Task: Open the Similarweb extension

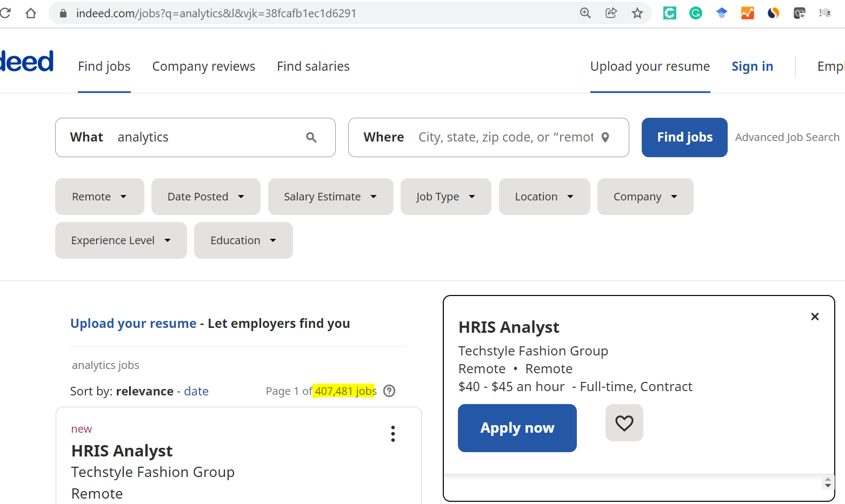Action: (773, 12)
